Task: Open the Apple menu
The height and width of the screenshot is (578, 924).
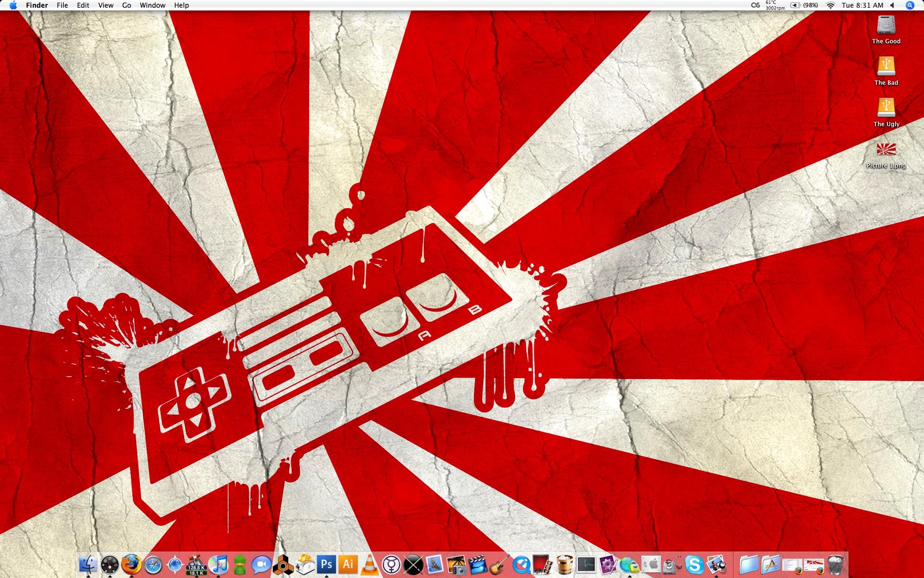Action: [13, 5]
